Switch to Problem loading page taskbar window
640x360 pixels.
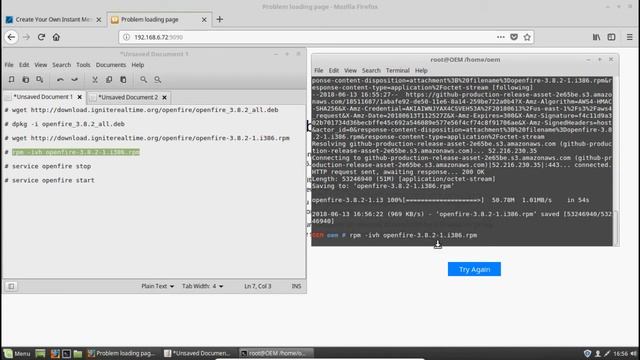pyautogui.click(x=122, y=353)
